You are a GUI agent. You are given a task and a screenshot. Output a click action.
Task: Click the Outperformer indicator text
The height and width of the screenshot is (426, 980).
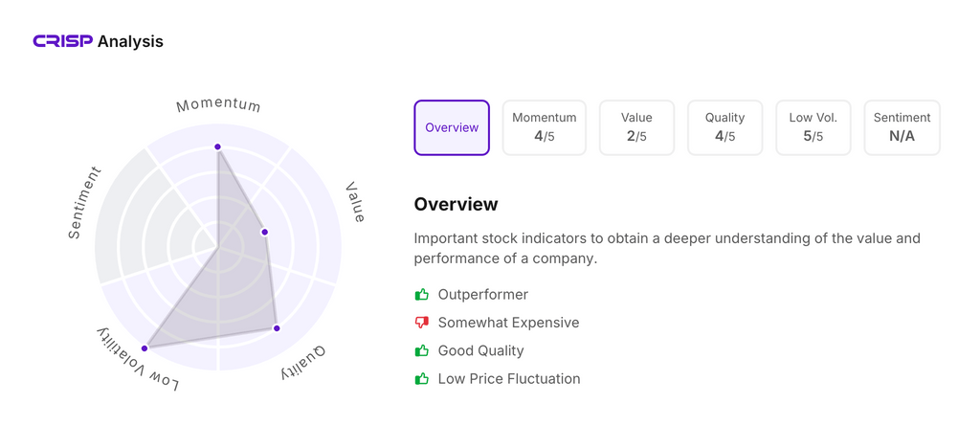(482, 295)
